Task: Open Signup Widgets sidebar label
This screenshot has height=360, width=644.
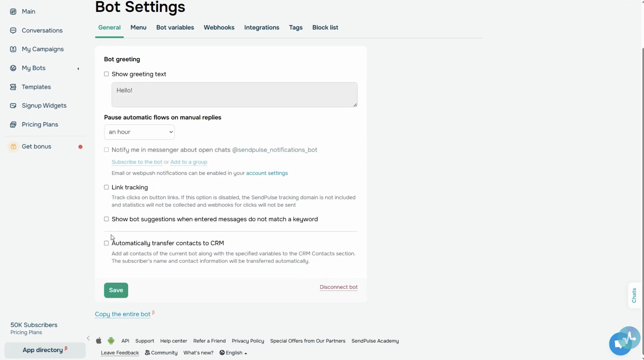Action: [44, 106]
